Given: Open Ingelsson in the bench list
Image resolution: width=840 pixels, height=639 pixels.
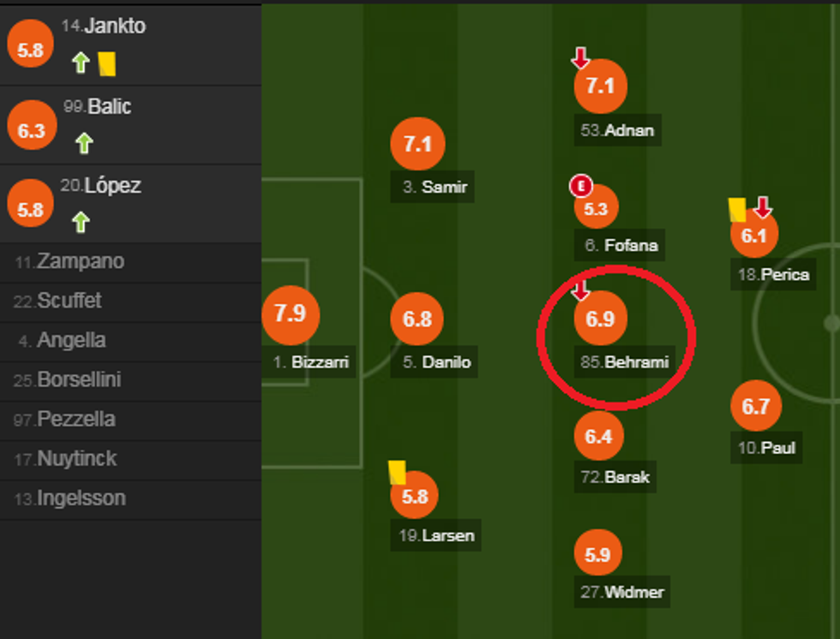Looking at the screenshot, I should (81, 498).
